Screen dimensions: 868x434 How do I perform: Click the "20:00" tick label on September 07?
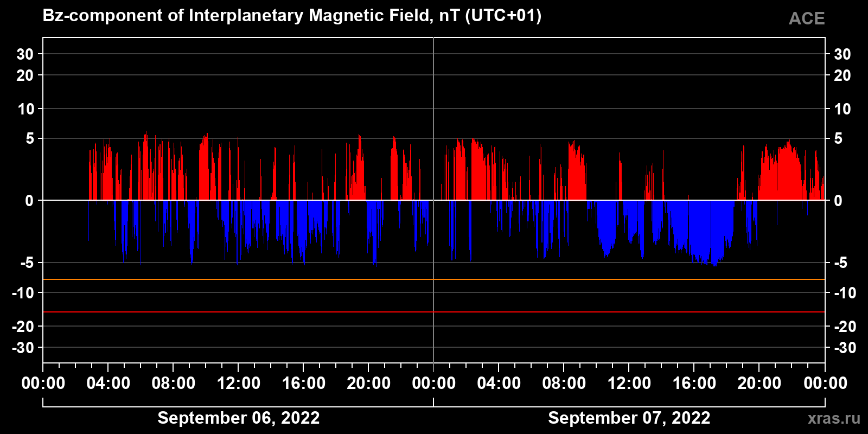(x=759, y=383)
